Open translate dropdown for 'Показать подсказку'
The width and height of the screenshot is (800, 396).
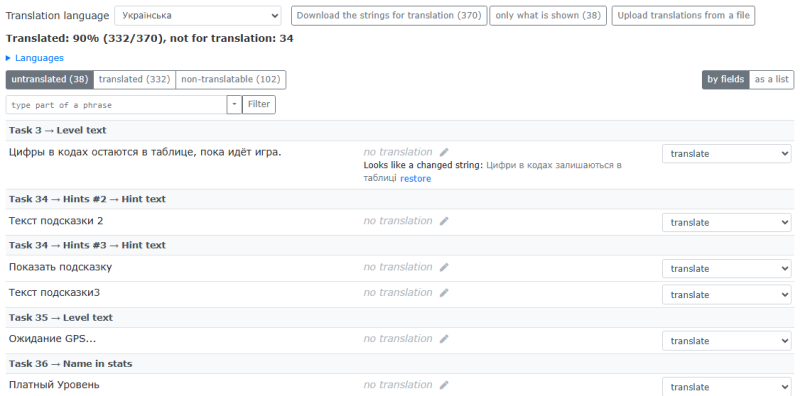727,268
